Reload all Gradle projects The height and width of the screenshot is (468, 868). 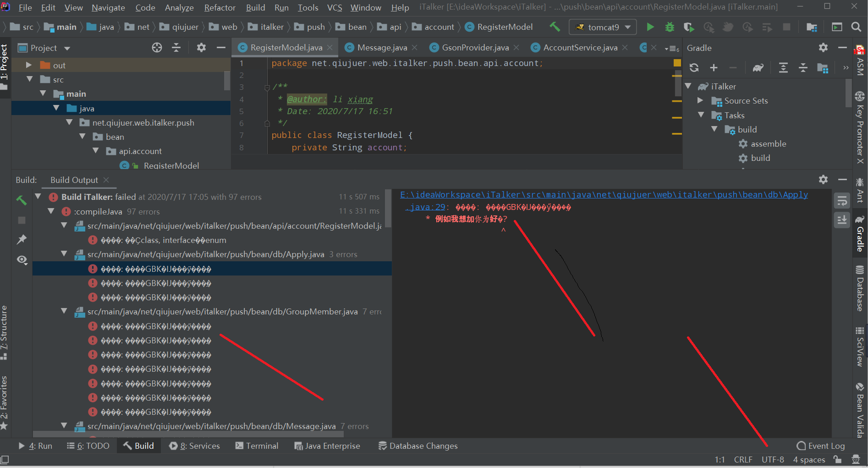[x=694, y=68]
